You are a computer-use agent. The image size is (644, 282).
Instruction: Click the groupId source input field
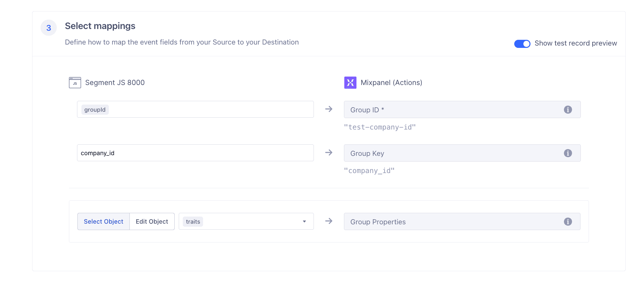tap(209, 110)
